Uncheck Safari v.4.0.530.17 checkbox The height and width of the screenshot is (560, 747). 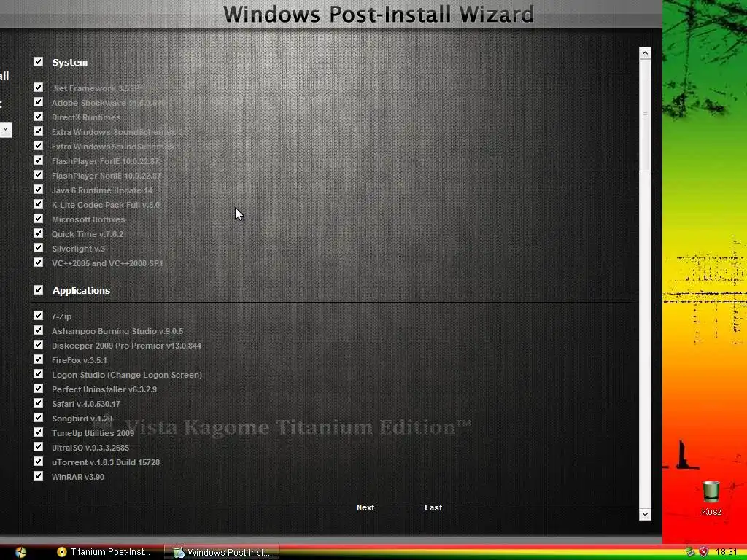click(x=38, y=403)
